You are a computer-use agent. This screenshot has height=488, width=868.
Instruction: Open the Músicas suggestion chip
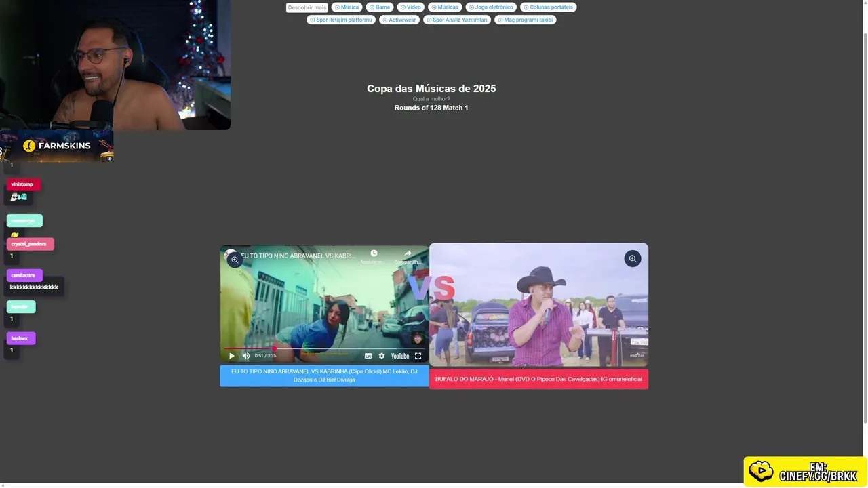pyautogui.click(x=445, y=7)
